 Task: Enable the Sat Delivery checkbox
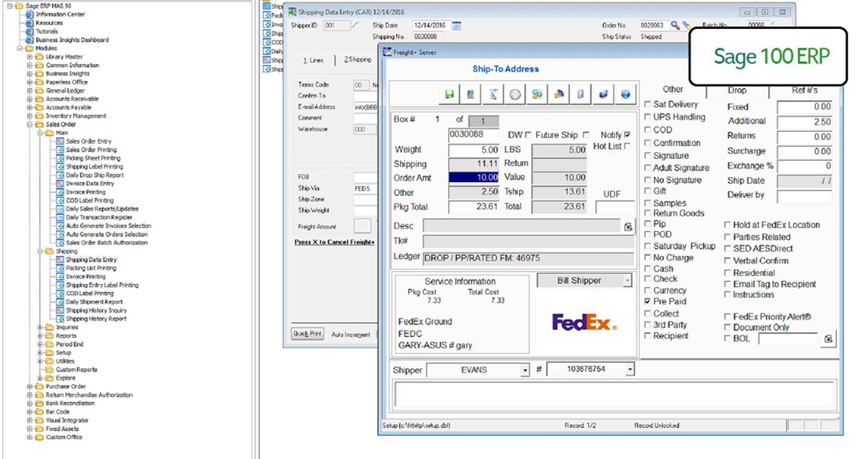click(647, 105)
